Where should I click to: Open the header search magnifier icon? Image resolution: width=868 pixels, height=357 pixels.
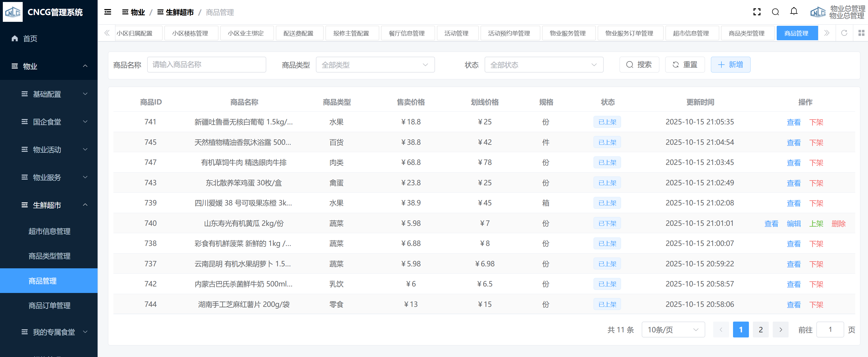[775, 12]
